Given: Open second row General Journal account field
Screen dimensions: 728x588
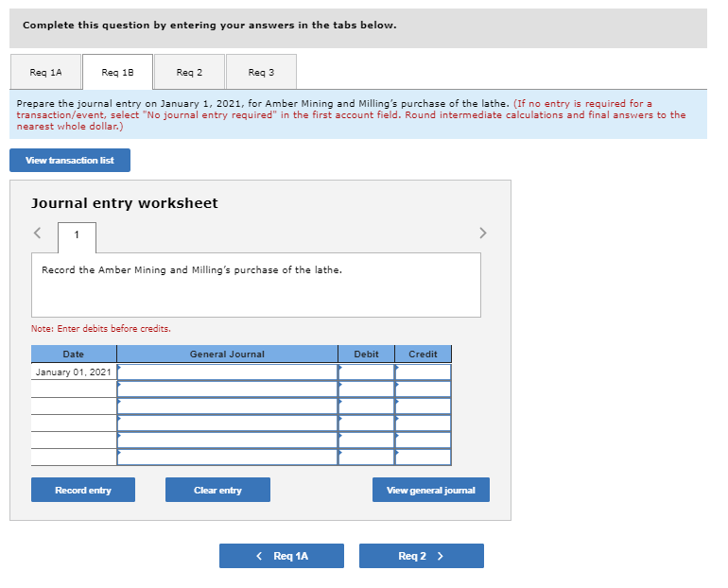Looking at the screenshot, I should 227,389.
